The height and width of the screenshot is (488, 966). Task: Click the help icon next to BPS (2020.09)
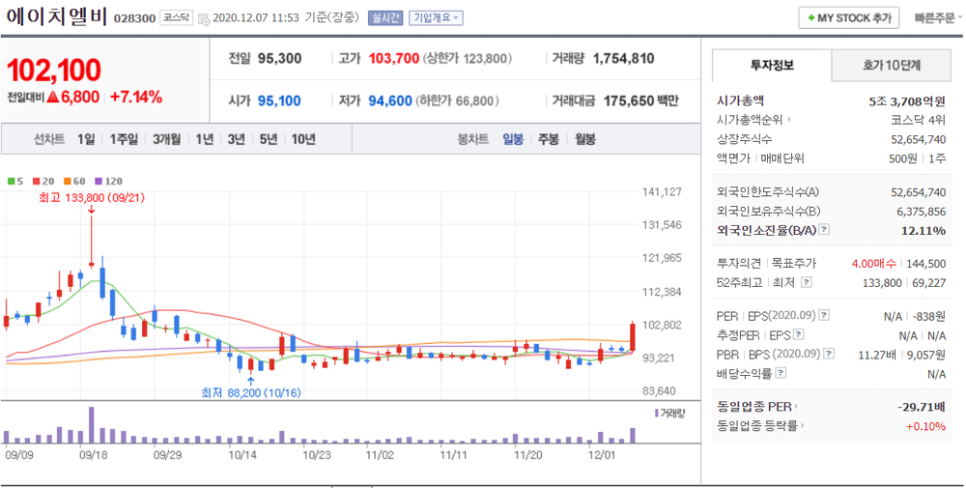click(x=830, y=354)
